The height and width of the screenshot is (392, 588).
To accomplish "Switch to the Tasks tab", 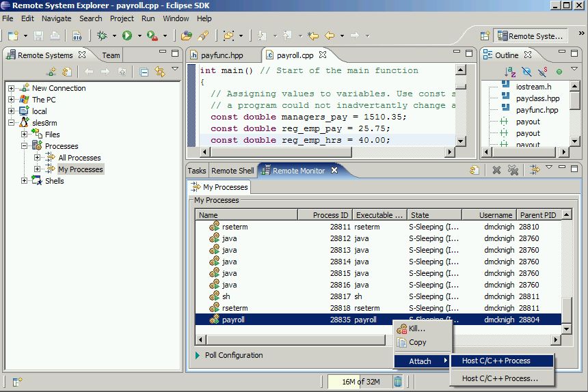I will pyautogui.click(x=196, y=171).
